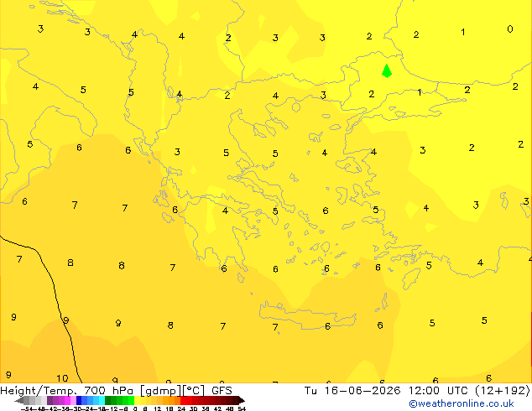This screenshot has height=411, width=532.
Task: Click the green triangle marker on the map
Action: point(387,70)
